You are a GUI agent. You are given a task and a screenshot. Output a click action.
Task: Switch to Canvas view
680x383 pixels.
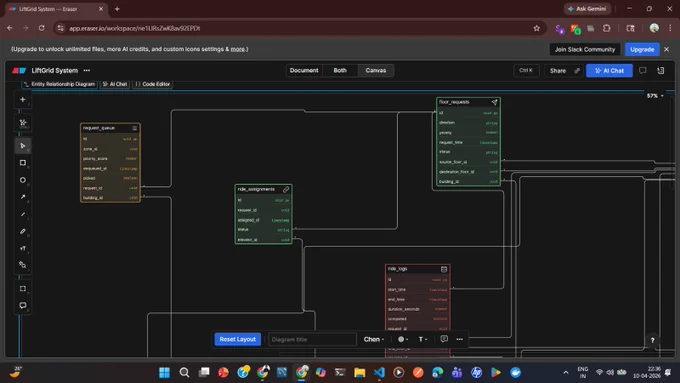click(x=376, y=70)
